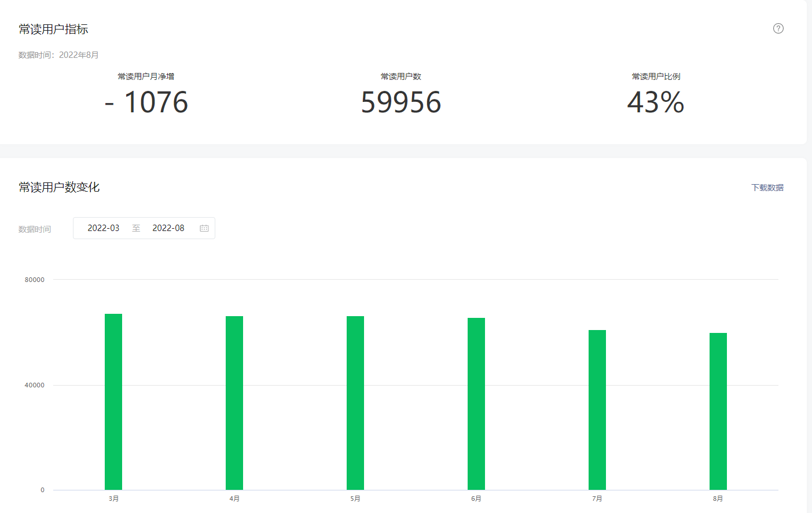This screenshot has height=513, width=812.
Task: Click the 5月 green bar
Action: (x=355, y=403)
